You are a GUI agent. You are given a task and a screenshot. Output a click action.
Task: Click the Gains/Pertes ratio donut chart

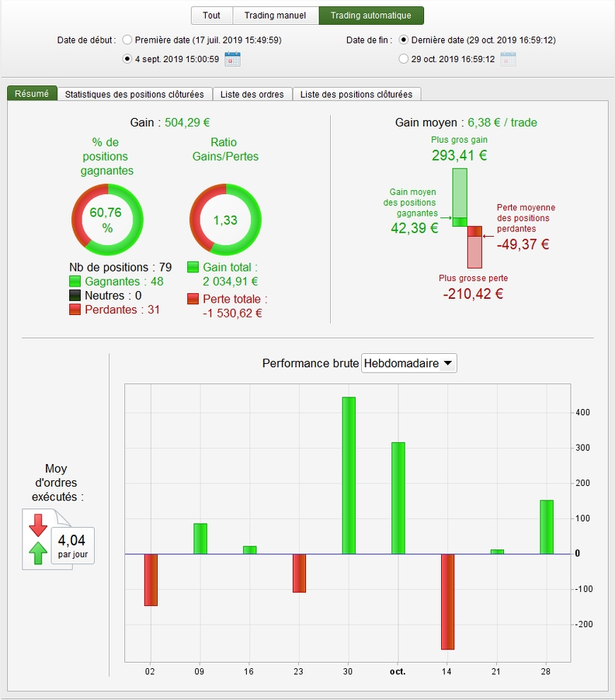(x=225, y=220)
